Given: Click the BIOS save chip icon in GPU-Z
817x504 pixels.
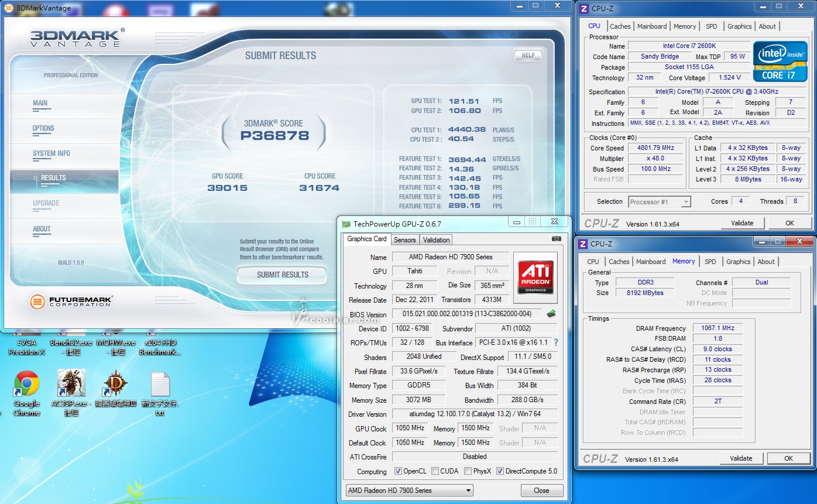Looking at the screenshot, I should pyautogui.click(x=551, y=314).
